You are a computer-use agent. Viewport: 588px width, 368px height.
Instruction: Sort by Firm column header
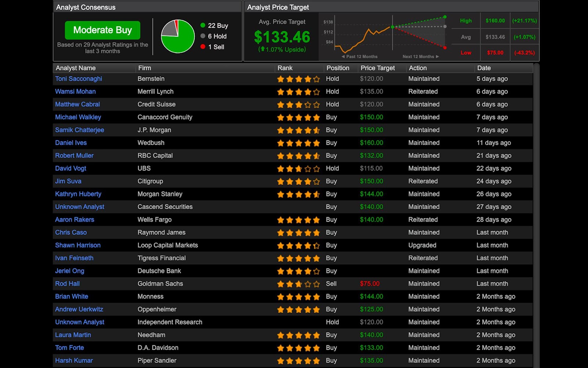[144, 68]
